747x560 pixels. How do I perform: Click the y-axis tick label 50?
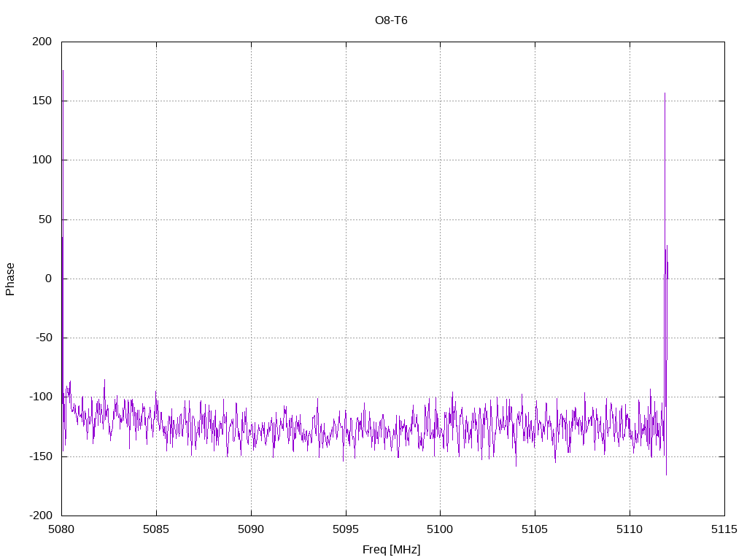pos(45,219)
